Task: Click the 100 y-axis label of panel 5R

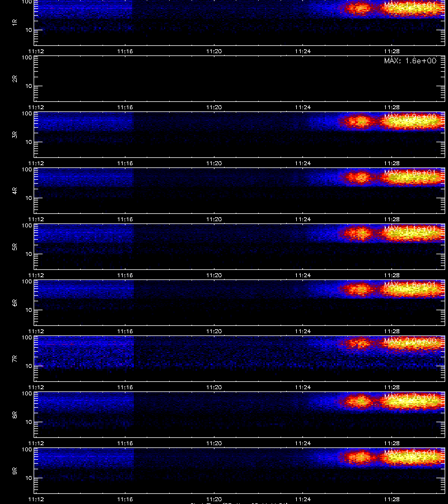Action: coord(27,225)
